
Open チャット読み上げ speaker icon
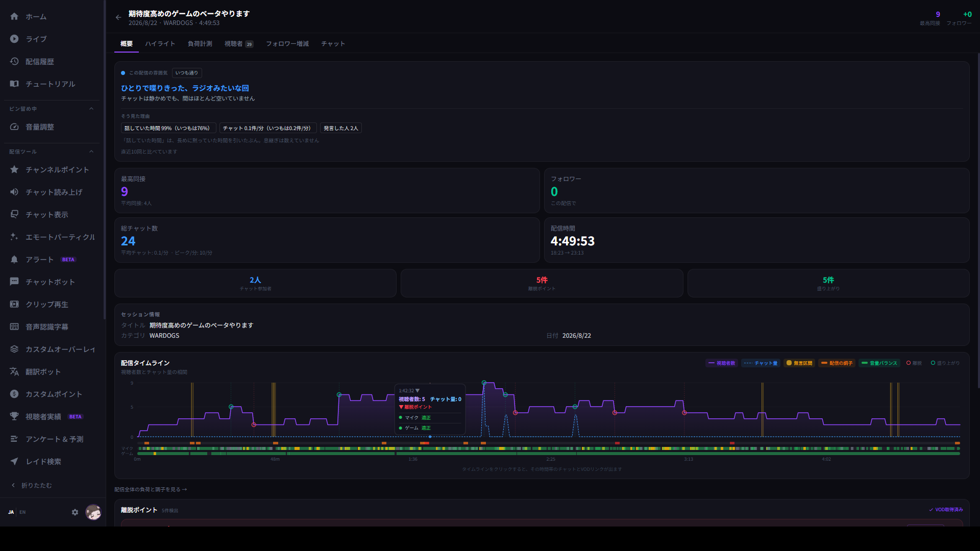[14, 192]
